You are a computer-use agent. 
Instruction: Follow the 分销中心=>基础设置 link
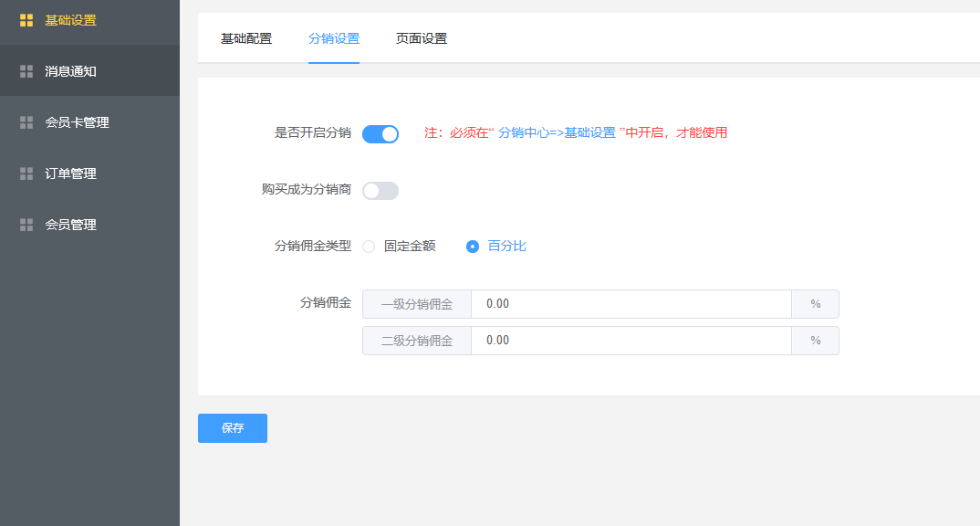click(x=557, y=133)
